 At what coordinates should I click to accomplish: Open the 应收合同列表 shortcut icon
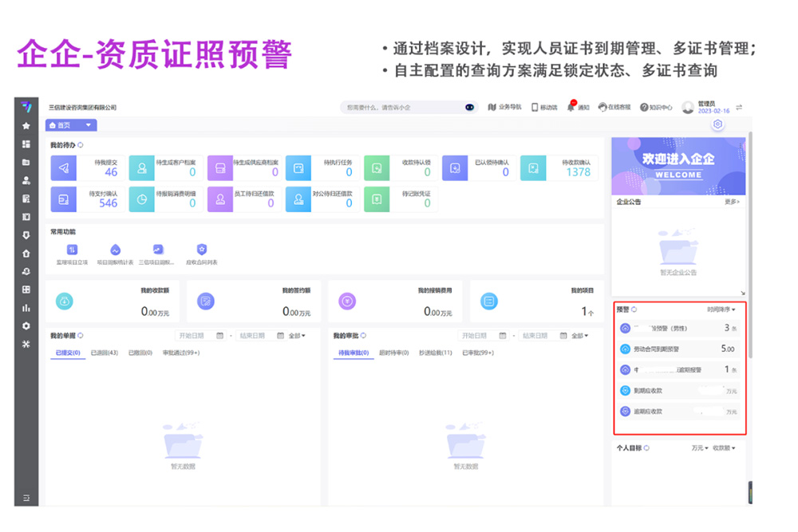[201, 250]
